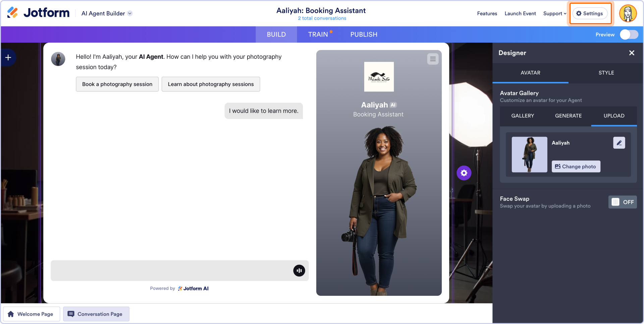This screenshot has width=644, height=324.
Task: Click the voice input button in chat box
Action: tap(299, 271)
